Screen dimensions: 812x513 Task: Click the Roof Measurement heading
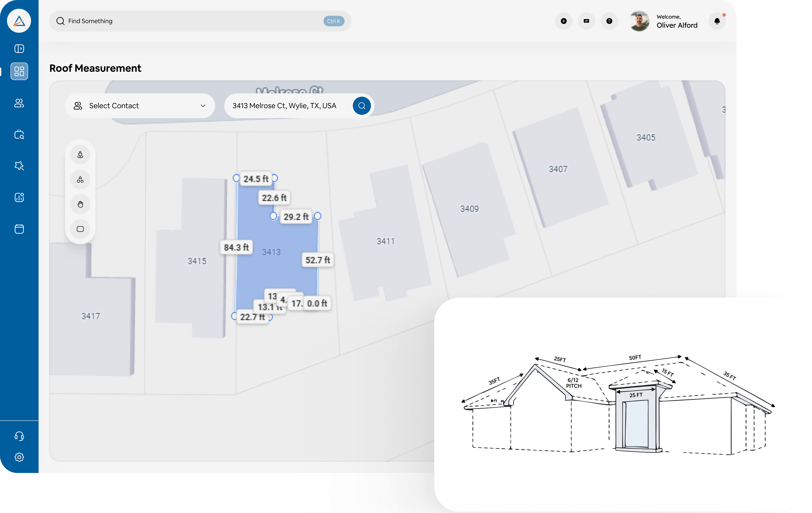95,68
